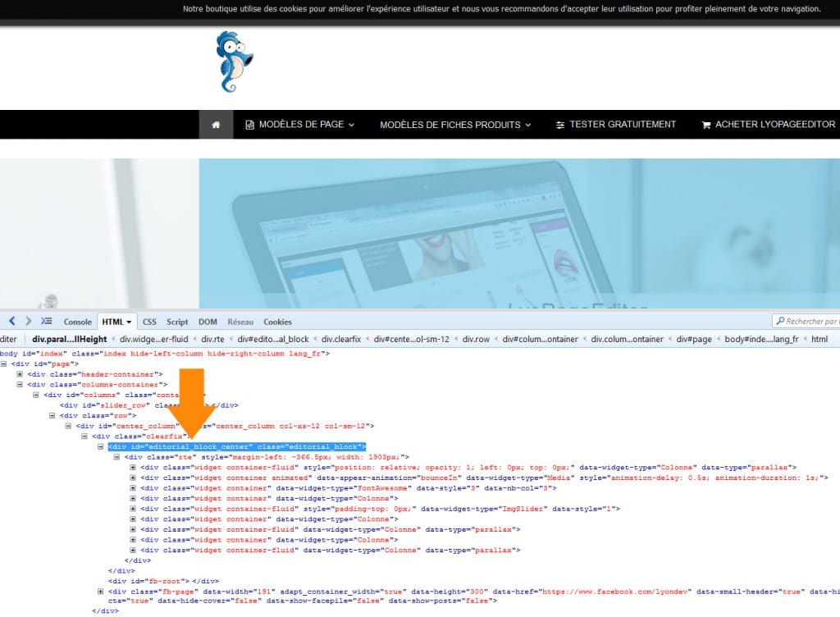Select div#page breadcrumb
The height and width of the screenshot is (617, 840).
694,339
